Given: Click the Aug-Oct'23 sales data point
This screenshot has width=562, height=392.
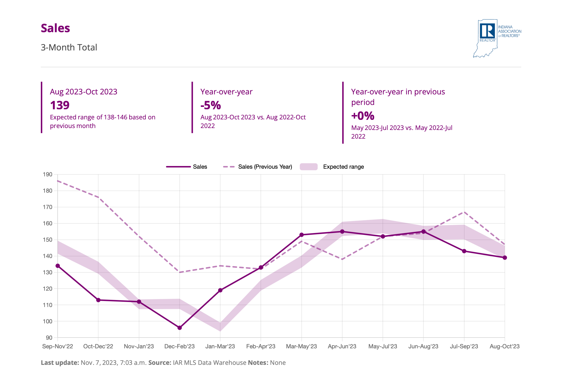Looking at the screenshot, I should (504, 257).
